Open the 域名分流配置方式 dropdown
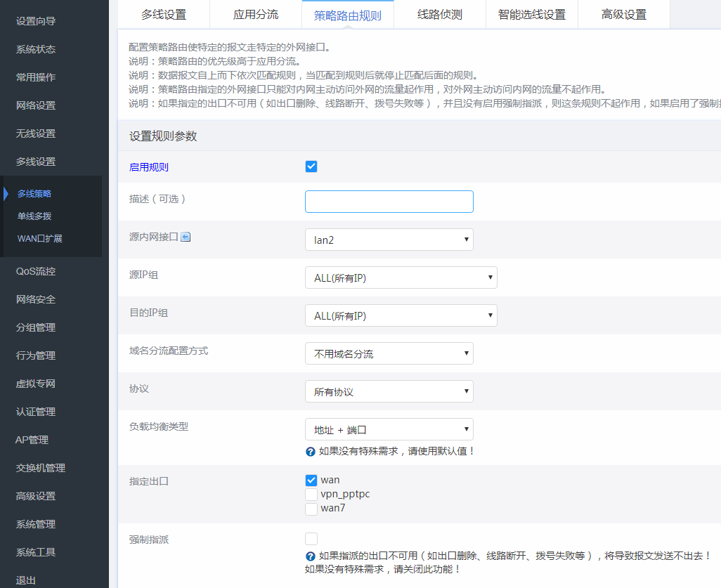 (x=389, y=353)
